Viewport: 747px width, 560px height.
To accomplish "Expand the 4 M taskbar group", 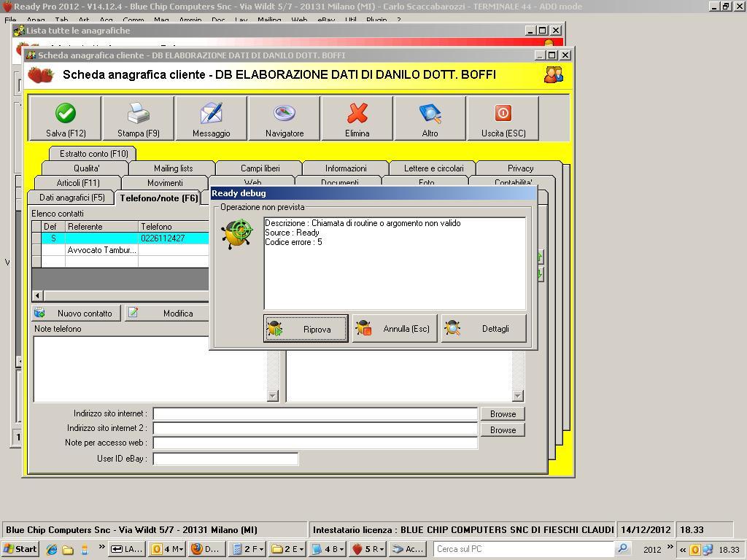I will coord(167,549).
